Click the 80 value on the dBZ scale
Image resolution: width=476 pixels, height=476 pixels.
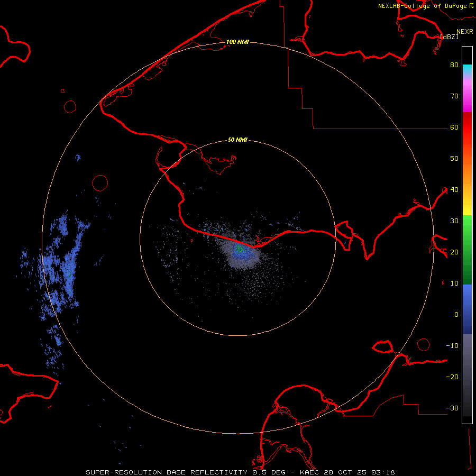coord(454,65)
